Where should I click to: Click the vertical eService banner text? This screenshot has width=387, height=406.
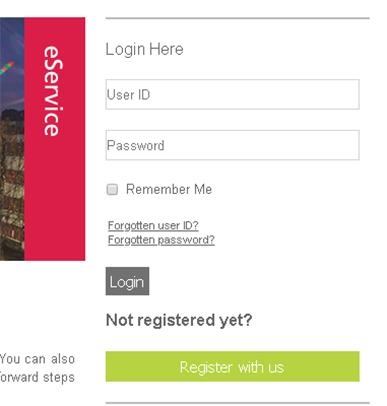[53, 91]
